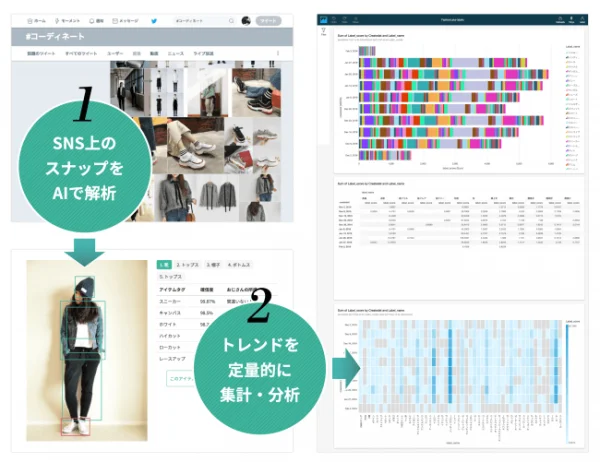The width and height of the screenshot is (600, 462).
Task: Click the funnel Filter icon in dashboard
Action: [324, 31]
